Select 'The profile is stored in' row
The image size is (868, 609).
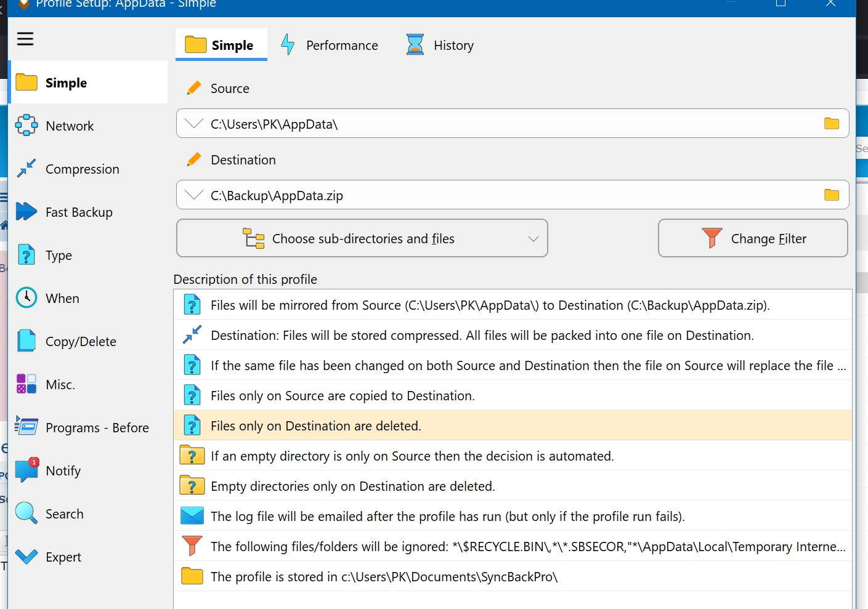pyautogui.click(x=513, y=576)
